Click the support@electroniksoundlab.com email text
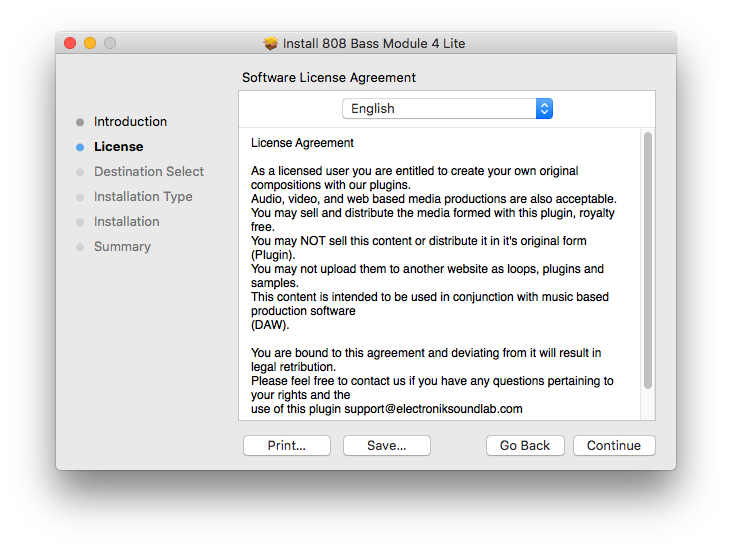Viewport: 732px width, 550px height. pos(433,409)
